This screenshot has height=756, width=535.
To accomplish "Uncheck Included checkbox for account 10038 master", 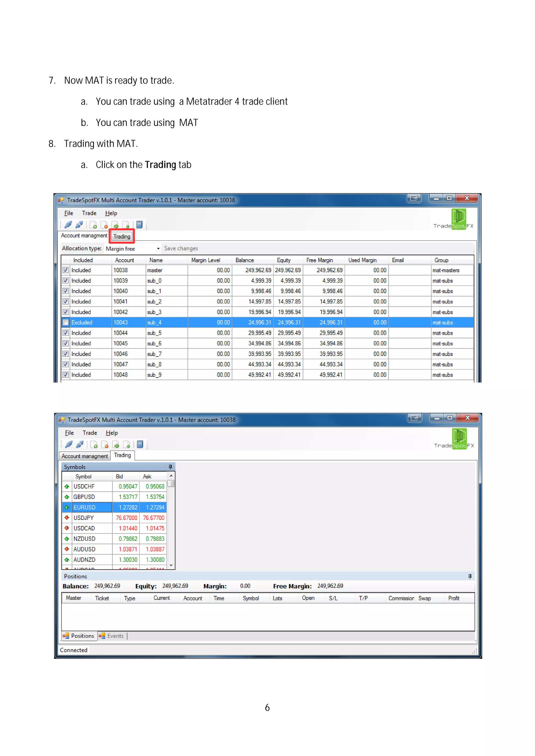I will point(66,270).
